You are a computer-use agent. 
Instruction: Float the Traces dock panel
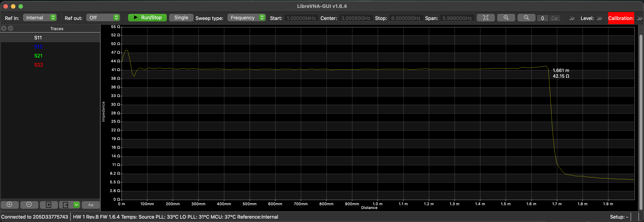11,28
